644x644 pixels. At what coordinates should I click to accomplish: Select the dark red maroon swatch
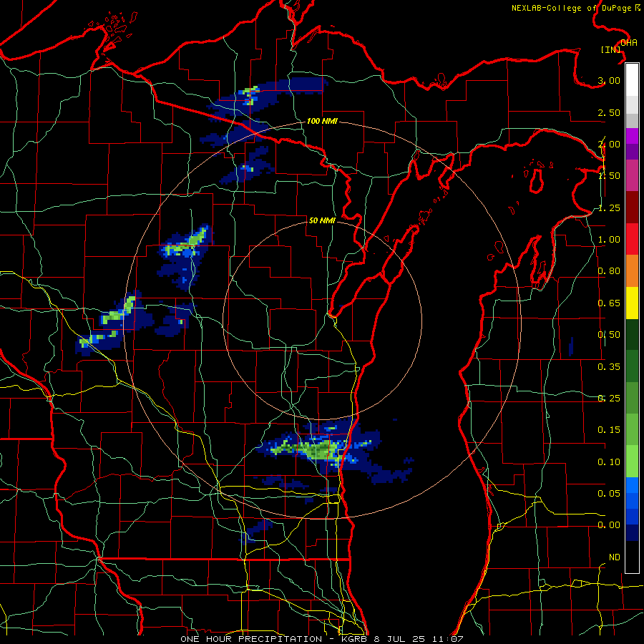(x=632, y=208)
